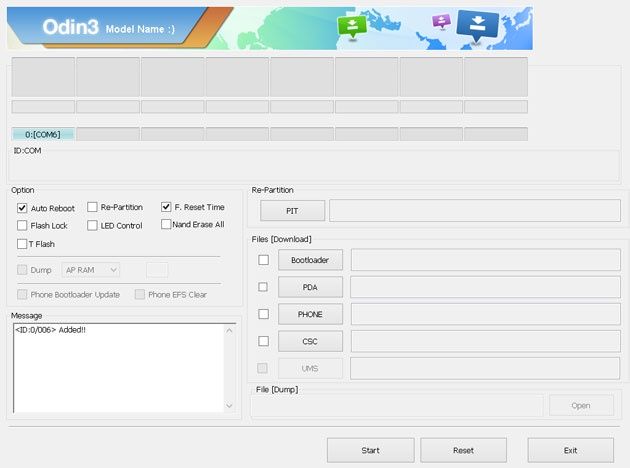
Task: Click the blue download icon in banner
Action: [x=478, y=26]
